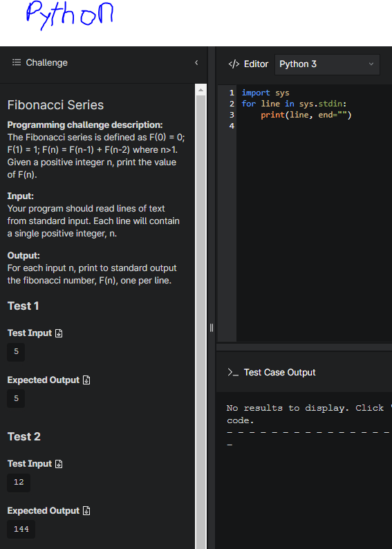Click the 'Output:' section label

[x=24, y=256]
